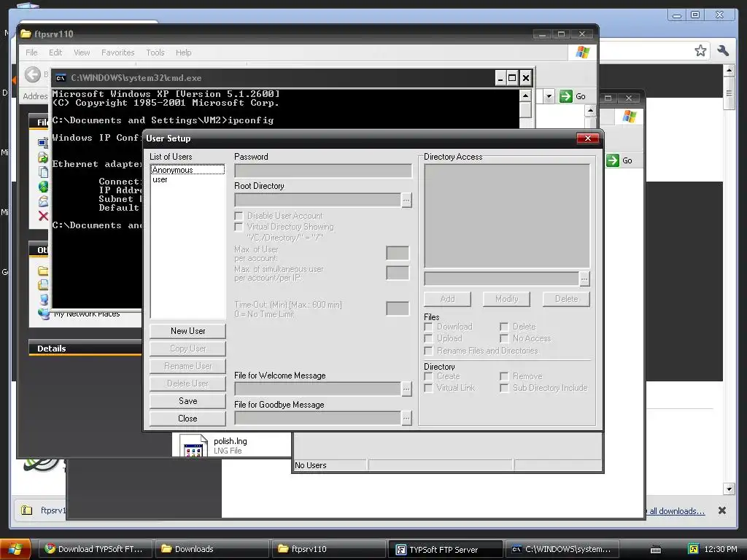
Task: Open cmd.exe system menu icon in title bar
Action: [x=61, y=78]
